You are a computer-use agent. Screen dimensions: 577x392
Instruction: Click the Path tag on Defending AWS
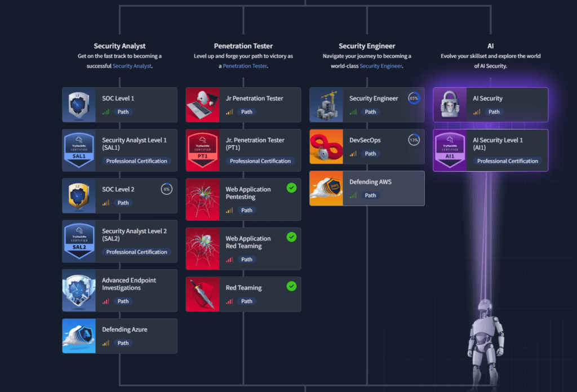[370, 195]
